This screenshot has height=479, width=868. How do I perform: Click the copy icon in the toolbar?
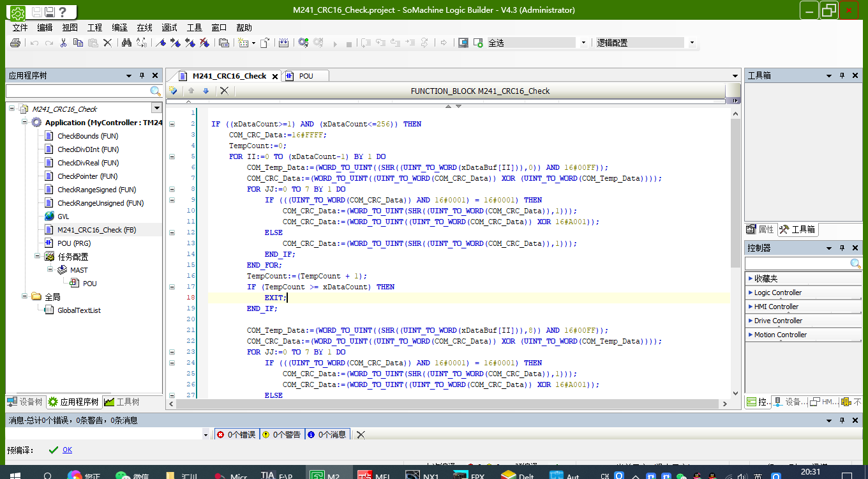[x=78, y=43]
